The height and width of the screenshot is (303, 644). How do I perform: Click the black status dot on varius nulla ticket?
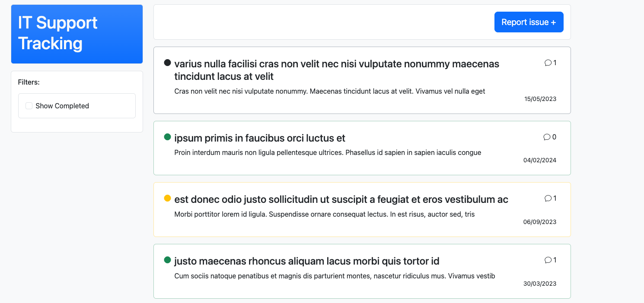point(168,63)
